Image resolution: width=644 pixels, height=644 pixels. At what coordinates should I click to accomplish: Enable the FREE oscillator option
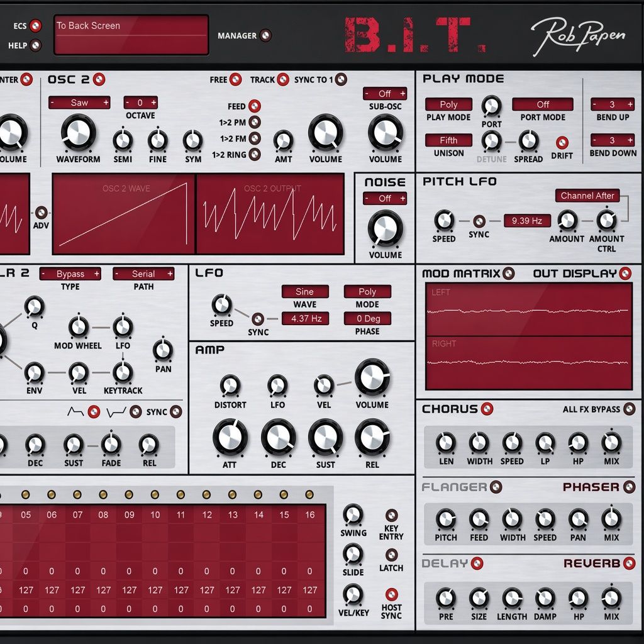pyautogui.click(x=235, y=79)
